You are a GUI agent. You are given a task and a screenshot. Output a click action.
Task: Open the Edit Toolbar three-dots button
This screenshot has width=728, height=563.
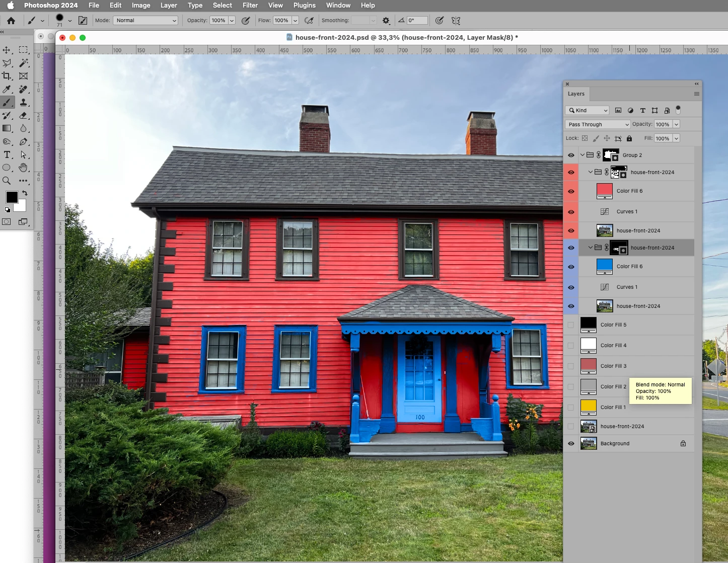[23, 181]
